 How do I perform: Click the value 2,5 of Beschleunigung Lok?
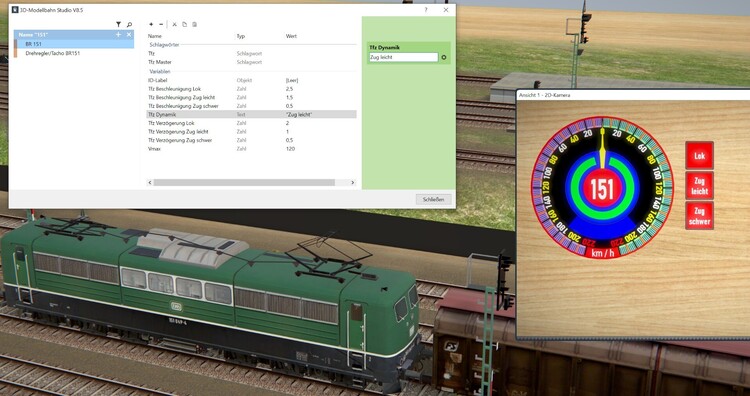[289, 89]
